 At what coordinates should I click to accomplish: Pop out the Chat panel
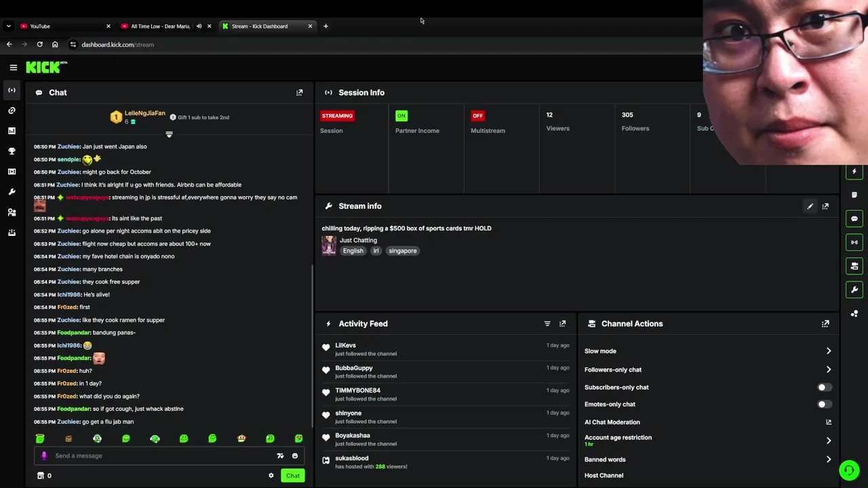pyautogui.click(x=299, y=93)
